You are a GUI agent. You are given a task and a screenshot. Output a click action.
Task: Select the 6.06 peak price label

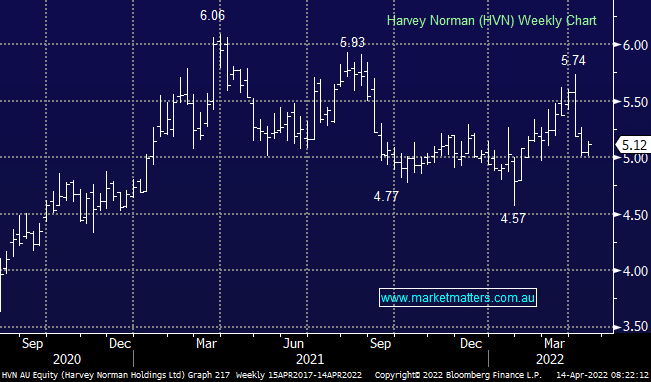pyautogui.click(x=212, y=16)
